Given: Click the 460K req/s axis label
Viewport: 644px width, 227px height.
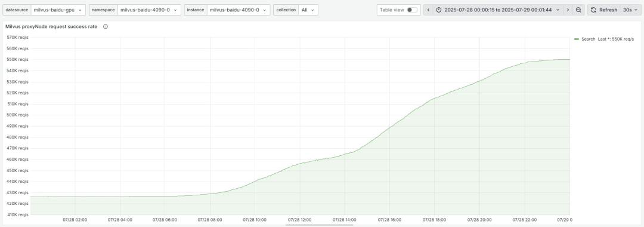Looking at the screenshot, I should tap(18, 159).
